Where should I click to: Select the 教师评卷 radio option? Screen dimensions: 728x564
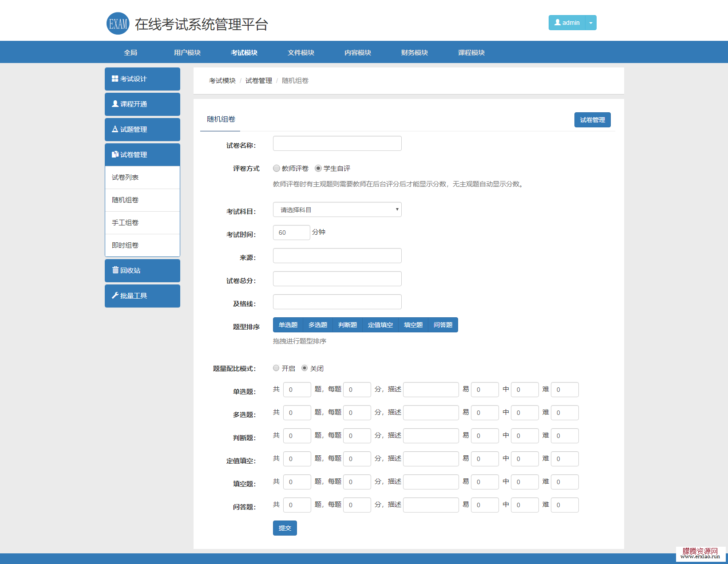tap(277, 168)
